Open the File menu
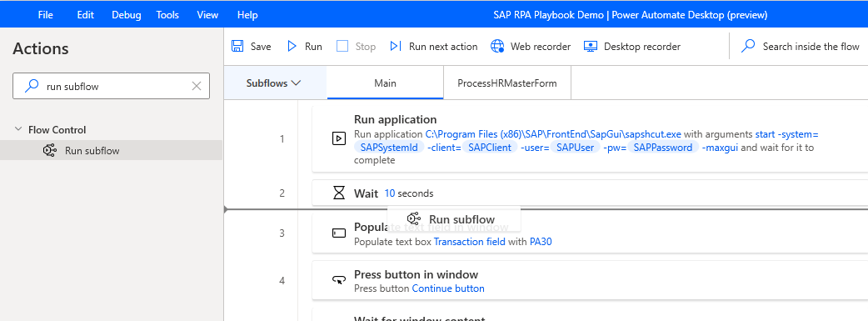Image resolution: width=868 pixels, height=321 pixels. click(45, 15)
